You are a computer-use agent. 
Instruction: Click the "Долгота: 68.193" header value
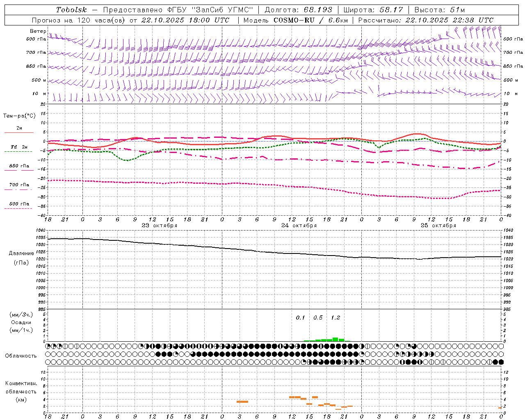coord(298,10)
